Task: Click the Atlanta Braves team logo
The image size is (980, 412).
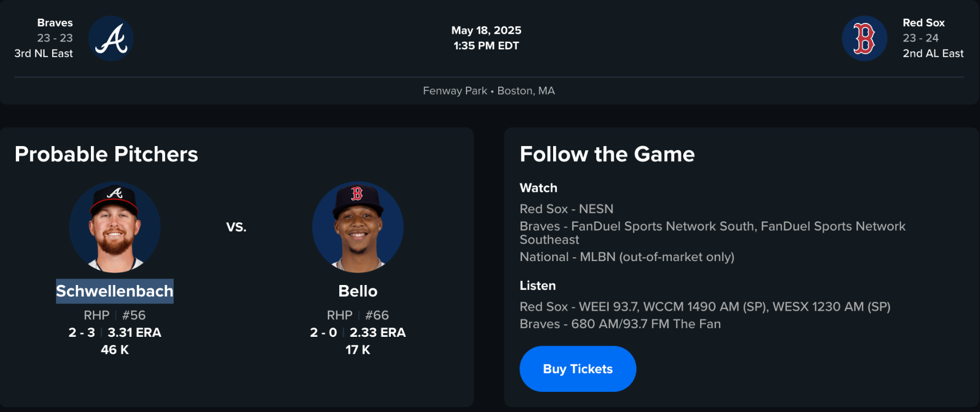Action: tap(111, 39)
